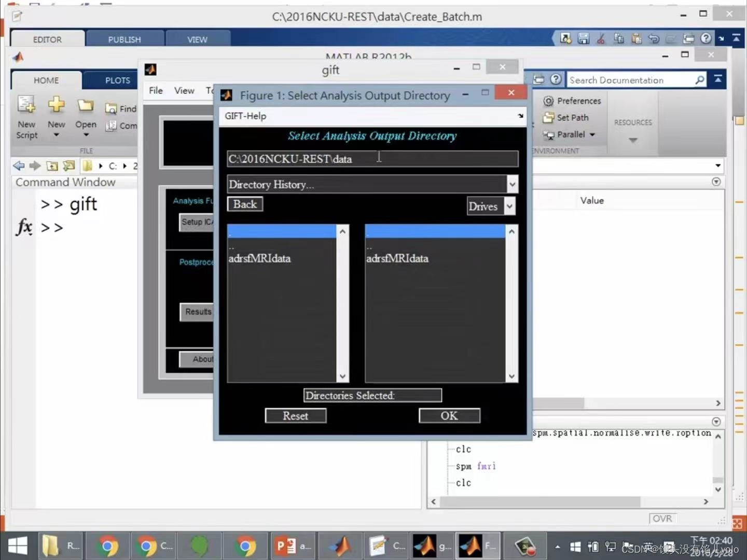This screenshot has width=747, height=560.
Task: Expand the Parallel dropdown arrow
Action: tap(592, 135)
